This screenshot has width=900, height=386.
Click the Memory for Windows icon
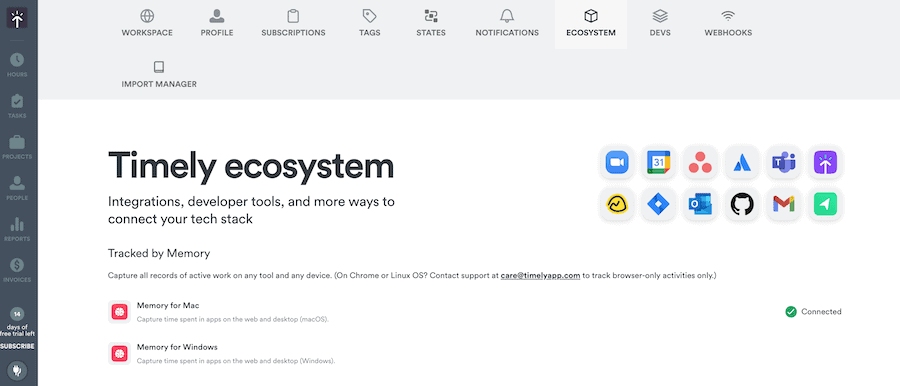[x=119, y=353]
